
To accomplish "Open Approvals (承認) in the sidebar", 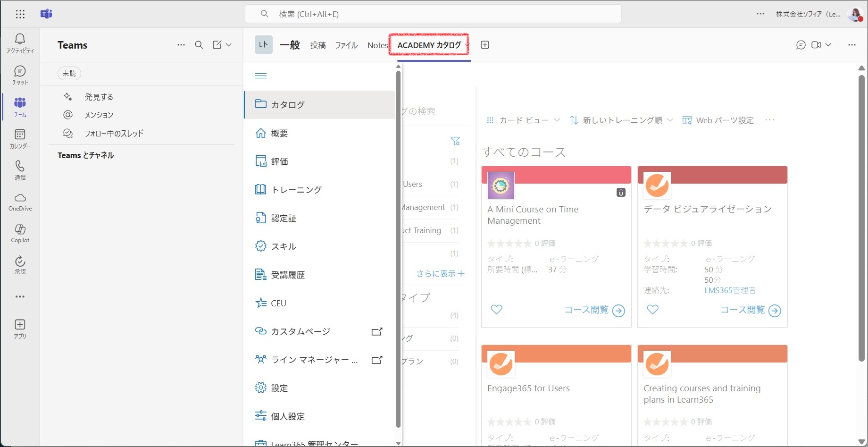I will coord(20,265).
